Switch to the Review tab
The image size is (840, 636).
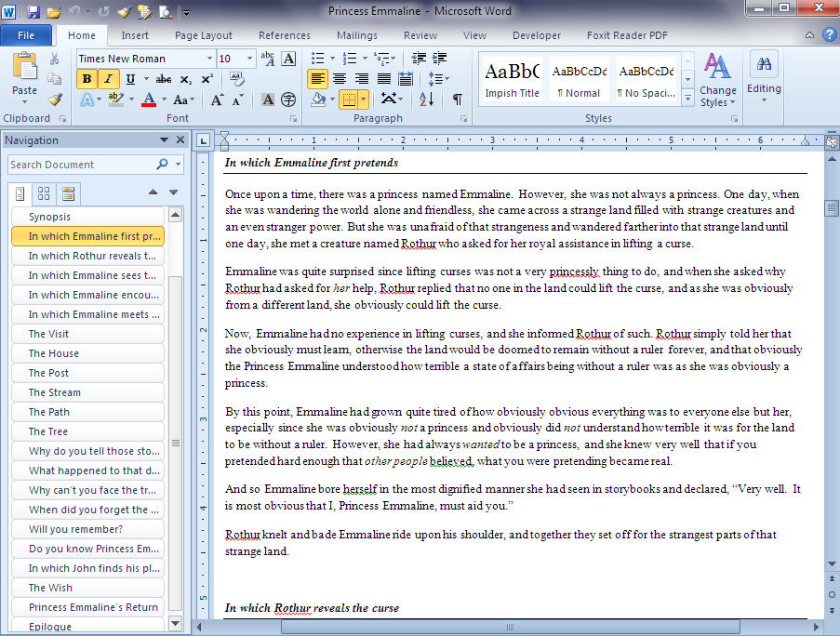click(420, 35)
